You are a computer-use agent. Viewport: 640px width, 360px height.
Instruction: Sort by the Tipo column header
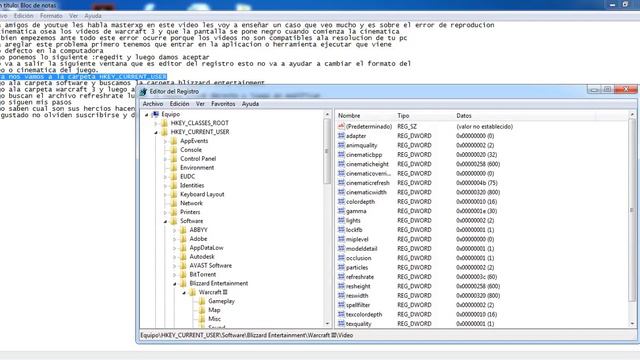click(424, 116)
